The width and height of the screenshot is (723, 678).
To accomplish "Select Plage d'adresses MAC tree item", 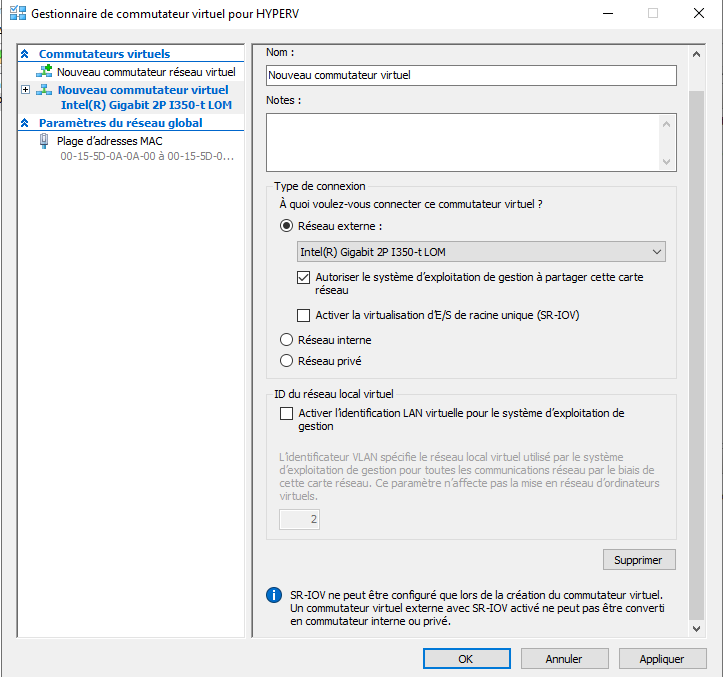I will (x=109, y=141).
